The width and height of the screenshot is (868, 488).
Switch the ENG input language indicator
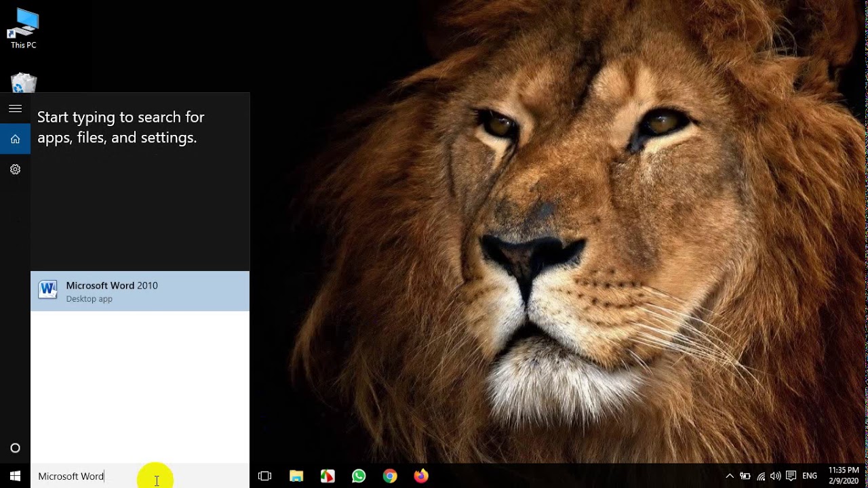tap(810, 476)
